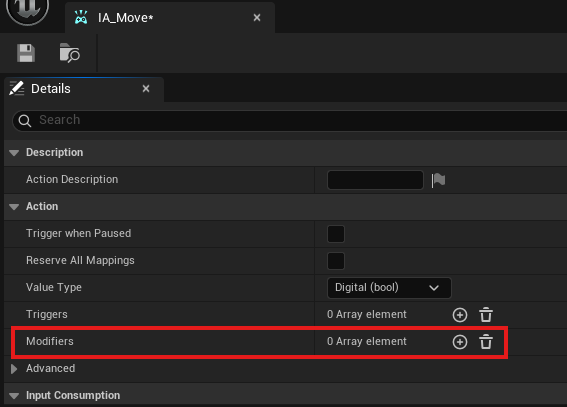Viewport: 567px width, 407px height.
Task: Browse to asset in Content Browser
Action: point(69,53)
